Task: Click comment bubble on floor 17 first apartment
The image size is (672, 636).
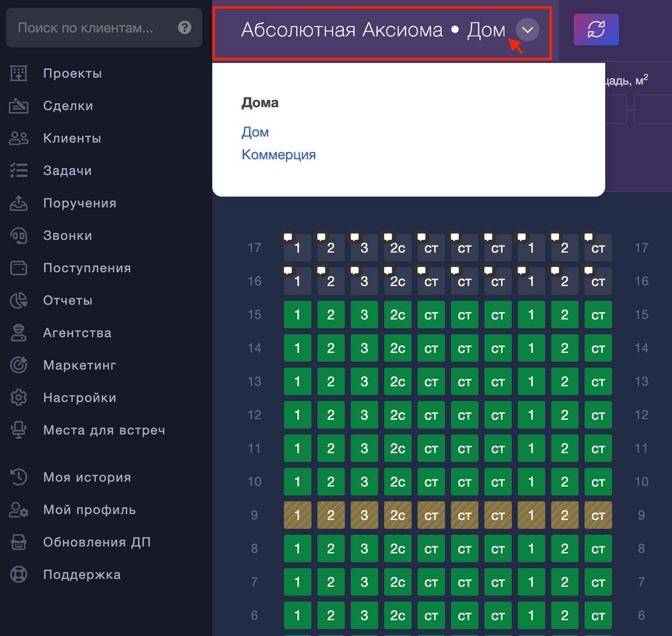Action: pyautogui.click(x=288, y=237)
